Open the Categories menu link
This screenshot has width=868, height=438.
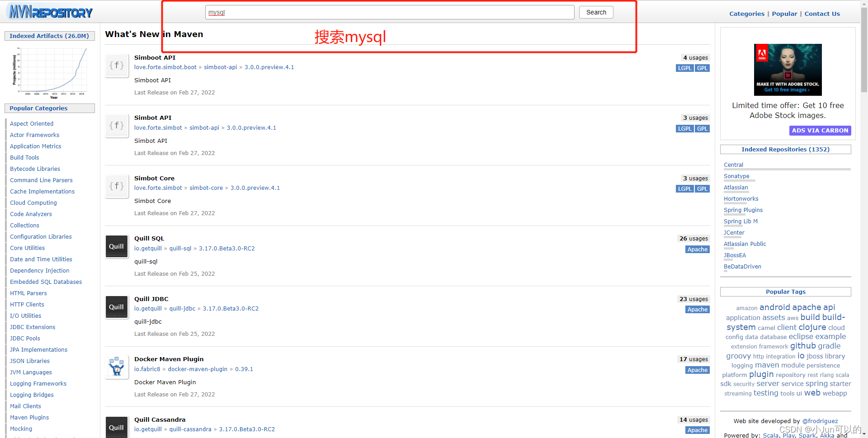pyautogui.click(x=747, y=14)
